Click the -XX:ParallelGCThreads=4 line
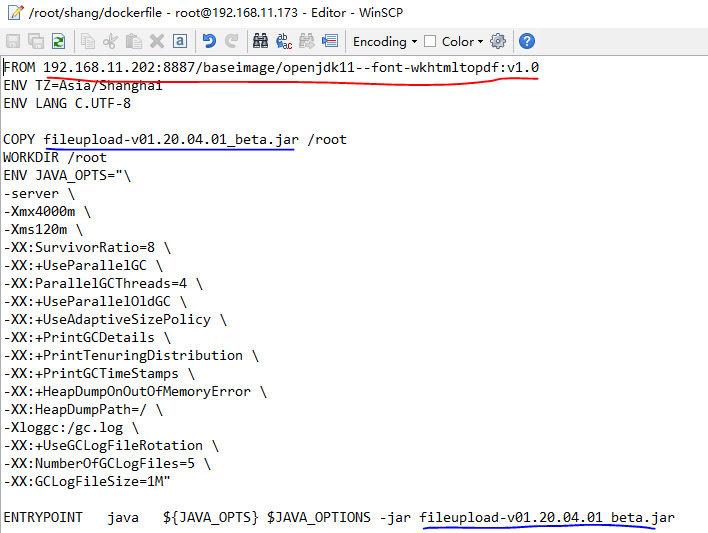The image size is (708, 533). coord(103,284)
